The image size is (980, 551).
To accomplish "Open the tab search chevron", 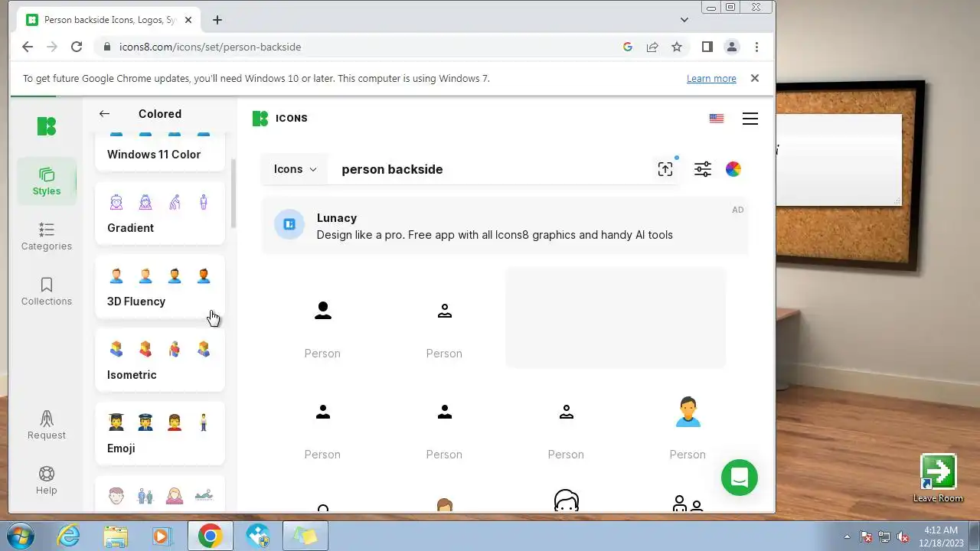I will pyautogui.click(x=684, y=20).
